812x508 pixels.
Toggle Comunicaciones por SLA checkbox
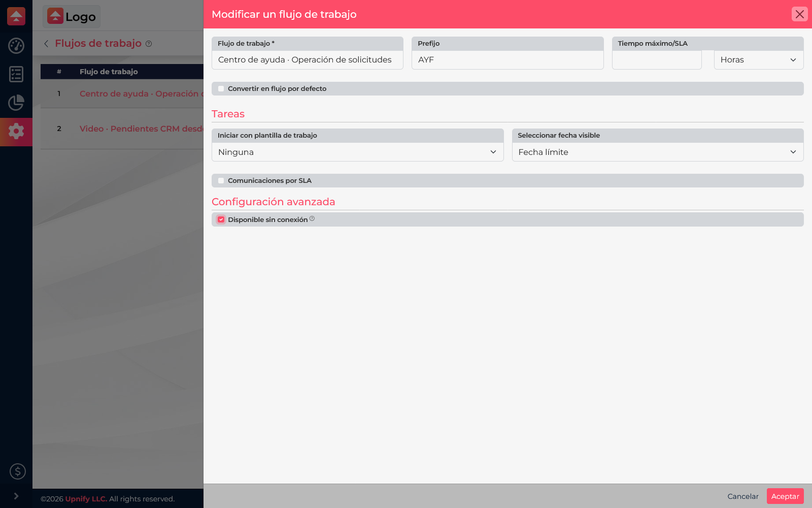click(x=221, y=180)
